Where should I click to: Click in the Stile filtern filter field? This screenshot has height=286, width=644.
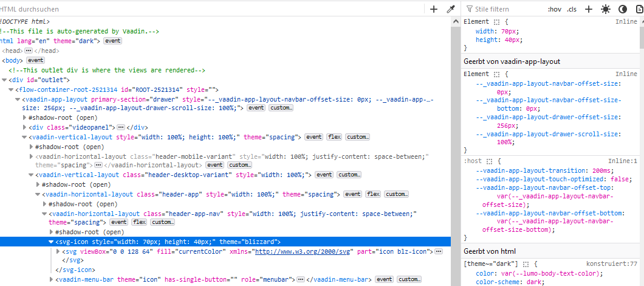(504, 9)
